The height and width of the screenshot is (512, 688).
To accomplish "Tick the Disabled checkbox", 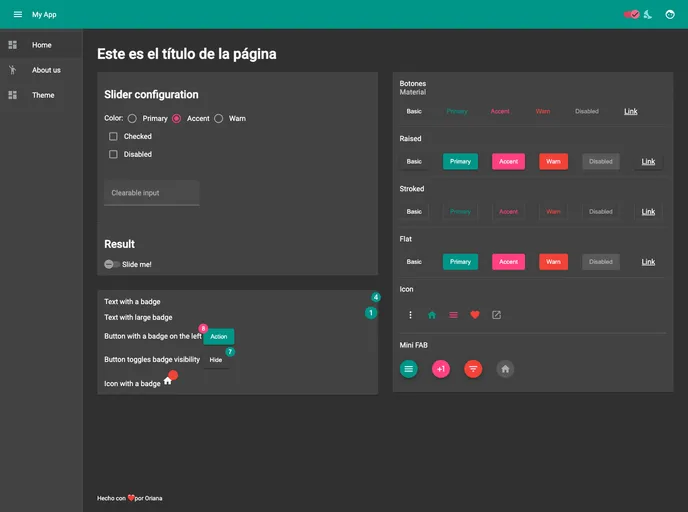I will pyautogui.click(x=113, y=154).
